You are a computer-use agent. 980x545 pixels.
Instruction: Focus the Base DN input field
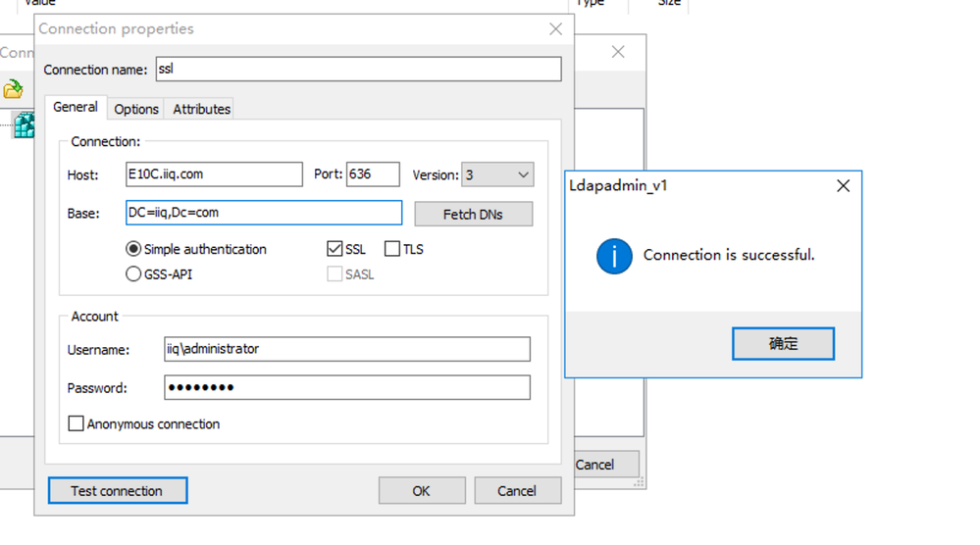[x=263, y=213]
